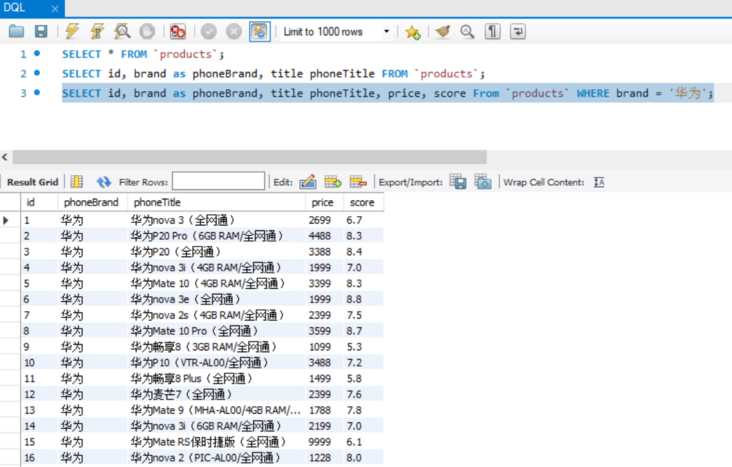Viewport: 732px width, 467px height.
Task: Export recordset using the Export icon
Action: pos(458,182)
